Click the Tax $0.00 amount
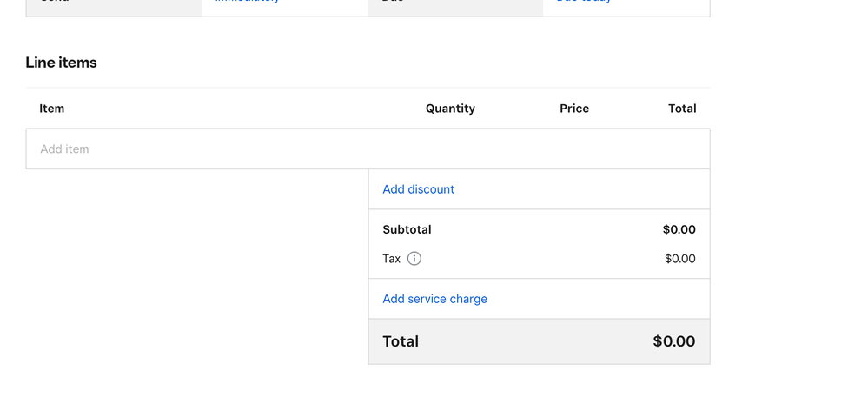This screenshot has width=868, height=403. click(x=679, y=259)
